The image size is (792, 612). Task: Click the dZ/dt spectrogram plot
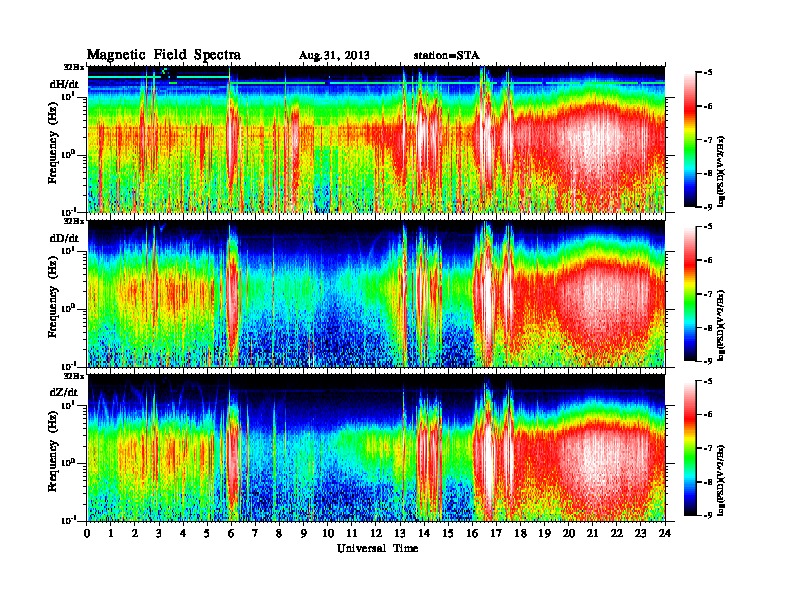376,448
